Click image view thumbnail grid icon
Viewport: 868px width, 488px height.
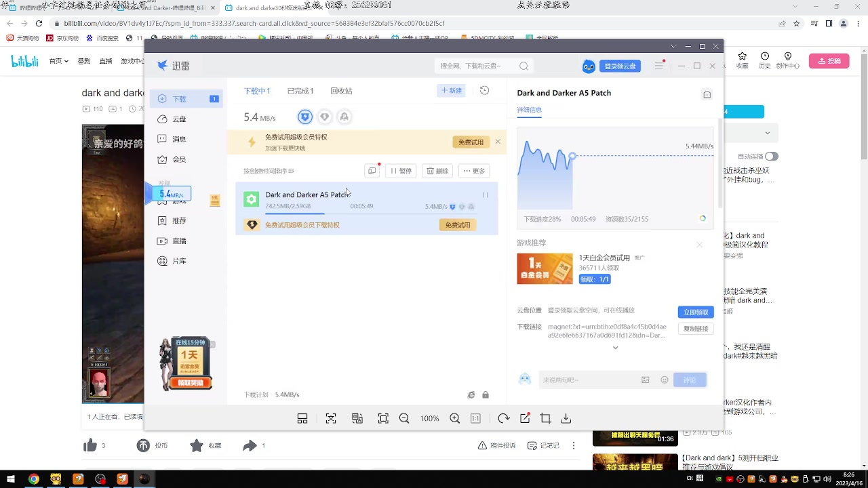tap(302, 419)
